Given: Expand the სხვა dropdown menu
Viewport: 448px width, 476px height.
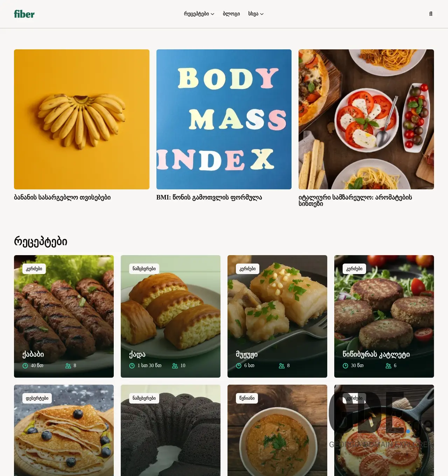Looking at the screenshot, I should pyautogui.click(x=255, y=14).
